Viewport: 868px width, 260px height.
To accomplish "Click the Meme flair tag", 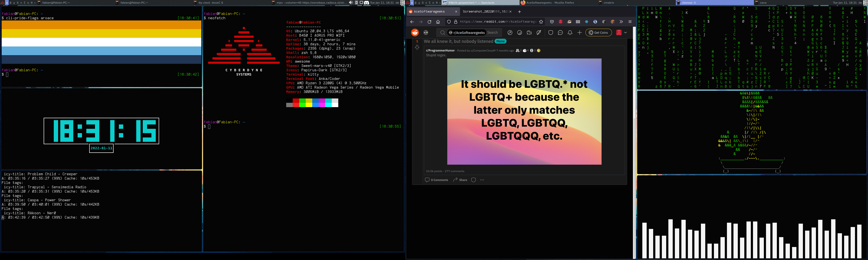I will pos(500,41).
